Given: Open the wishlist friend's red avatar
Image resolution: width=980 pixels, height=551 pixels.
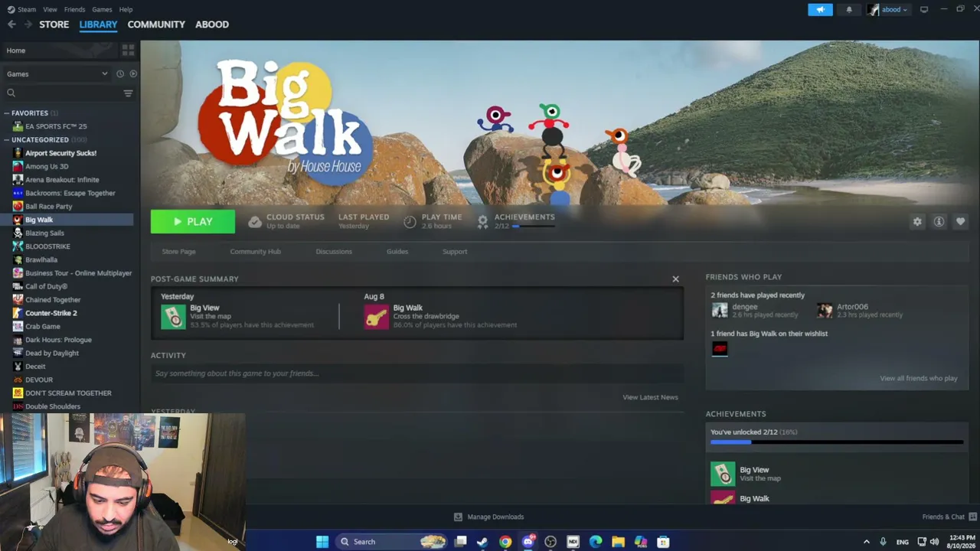Looking at the screenshot, I should [x=720, y=349].
